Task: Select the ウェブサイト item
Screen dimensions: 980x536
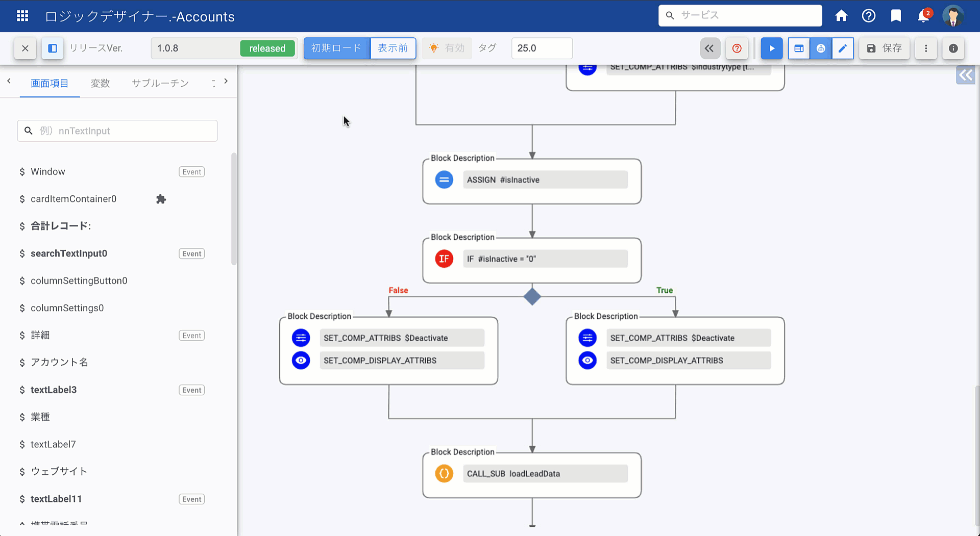Action: [59, 471]
